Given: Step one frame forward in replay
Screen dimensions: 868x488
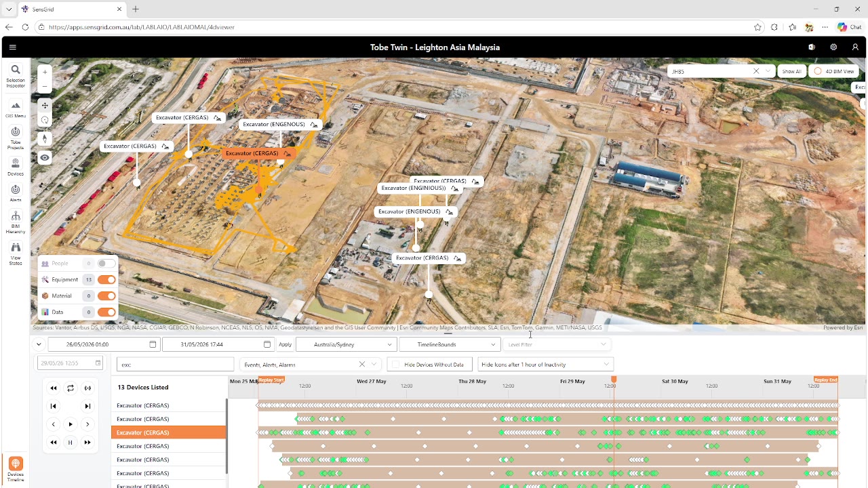Looking at the screenshot, I should click(87, 424).
